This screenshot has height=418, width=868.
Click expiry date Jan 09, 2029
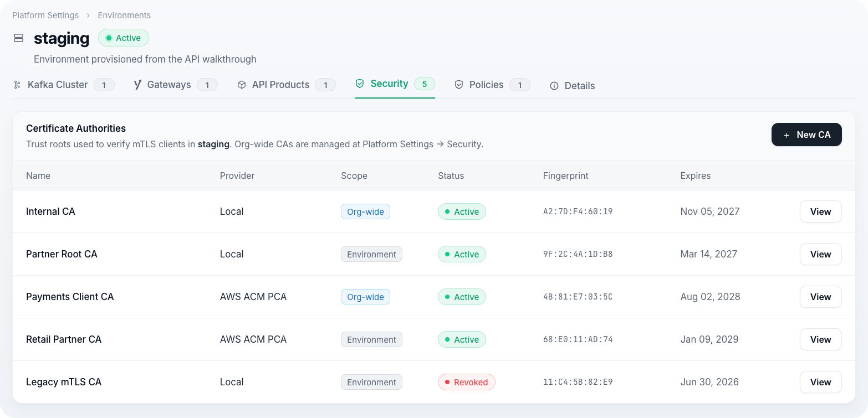[709, 339]
